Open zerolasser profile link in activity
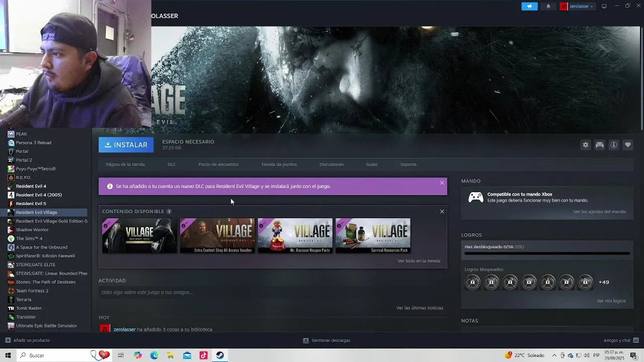This screenshot has width=644, height=362. click(124, 329)
